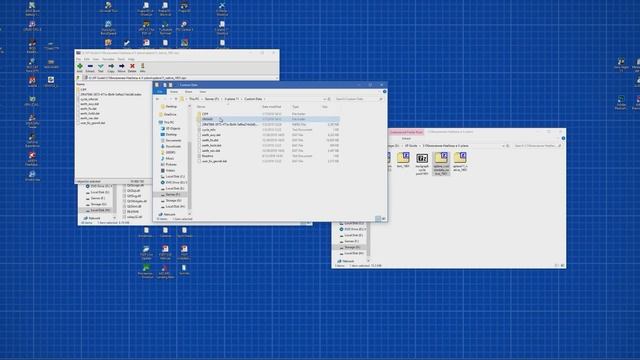Select CIFP folder in Custom Data window
This screenshot has width=640, height=360.
tap(268, 114)
